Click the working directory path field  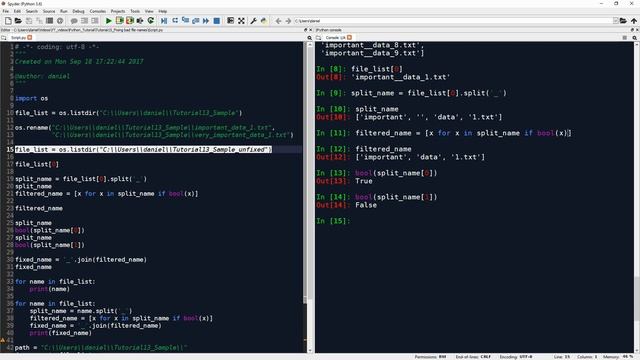click(x=453, y=20)
